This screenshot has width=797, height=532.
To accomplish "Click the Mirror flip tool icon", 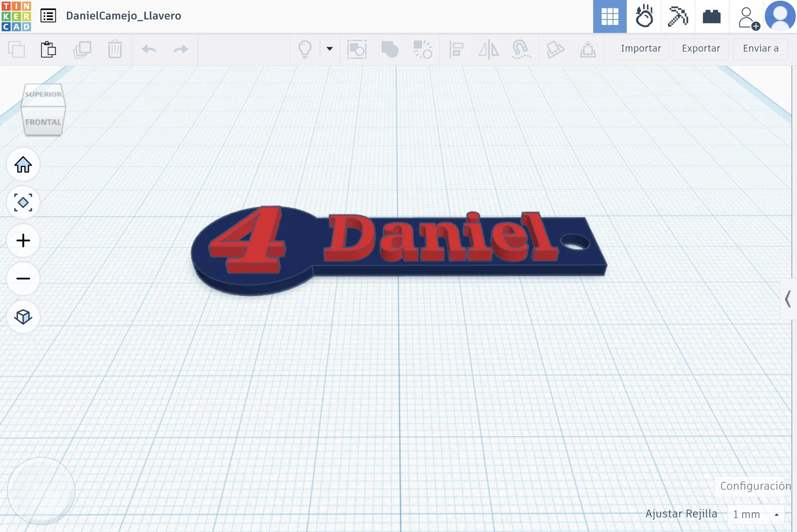I will [489, 49].
